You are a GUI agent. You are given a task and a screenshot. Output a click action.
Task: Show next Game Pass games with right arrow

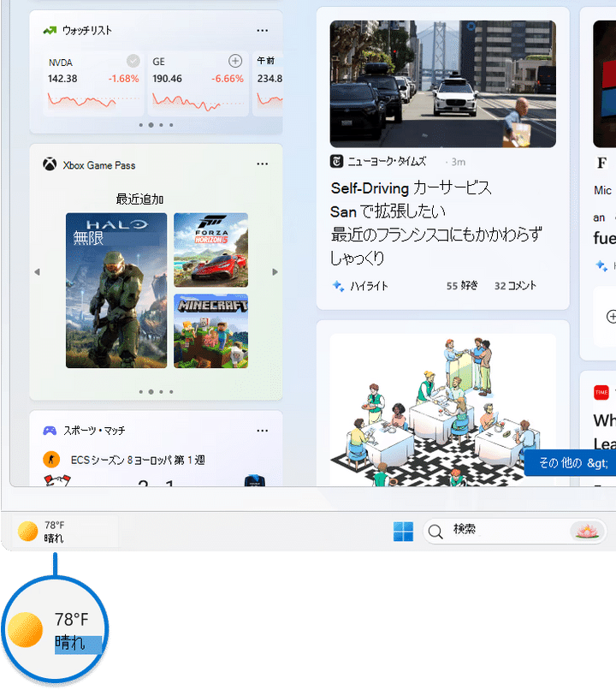pyautogui.click(x=275, y=272)
